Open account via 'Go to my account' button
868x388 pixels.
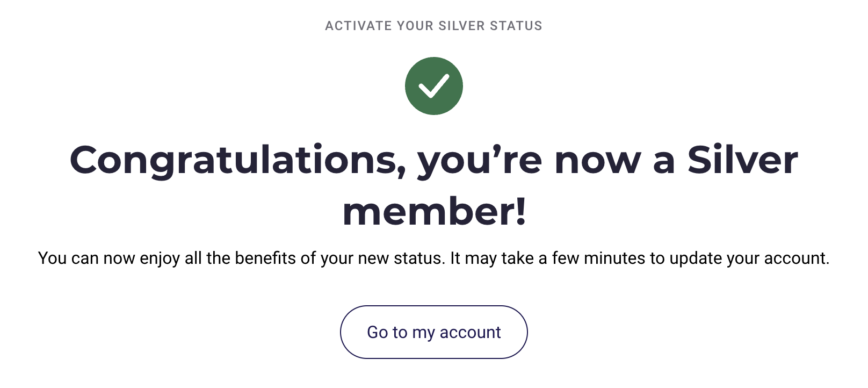click(433, 332)
